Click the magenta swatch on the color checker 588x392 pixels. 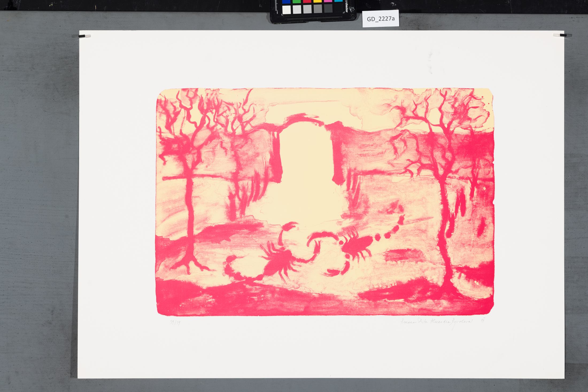coord(328,2)
